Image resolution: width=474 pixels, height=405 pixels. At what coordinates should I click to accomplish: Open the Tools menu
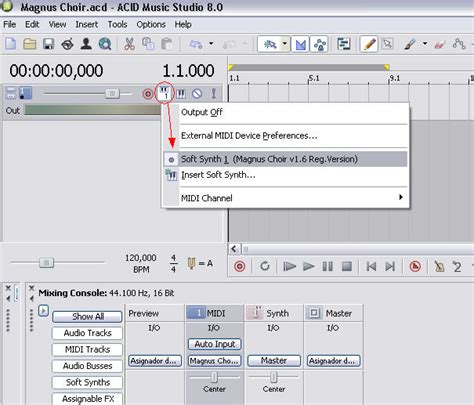117,24
